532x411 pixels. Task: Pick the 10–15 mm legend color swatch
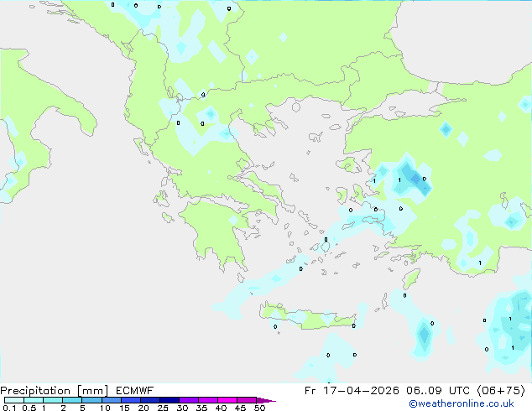(x=112, y=400)
